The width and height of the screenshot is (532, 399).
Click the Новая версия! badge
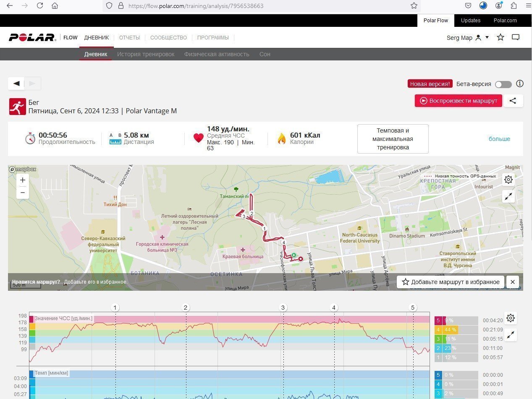(x=430, y=84)
